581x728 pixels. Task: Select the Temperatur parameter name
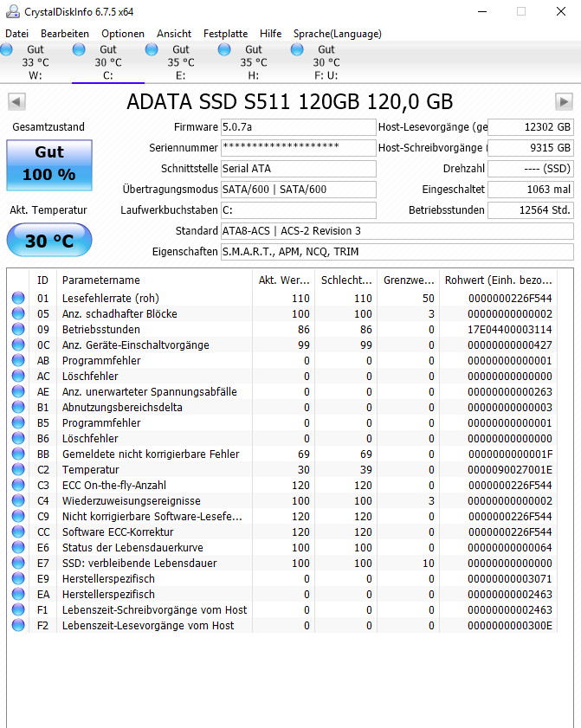click(x=91, y=469)
